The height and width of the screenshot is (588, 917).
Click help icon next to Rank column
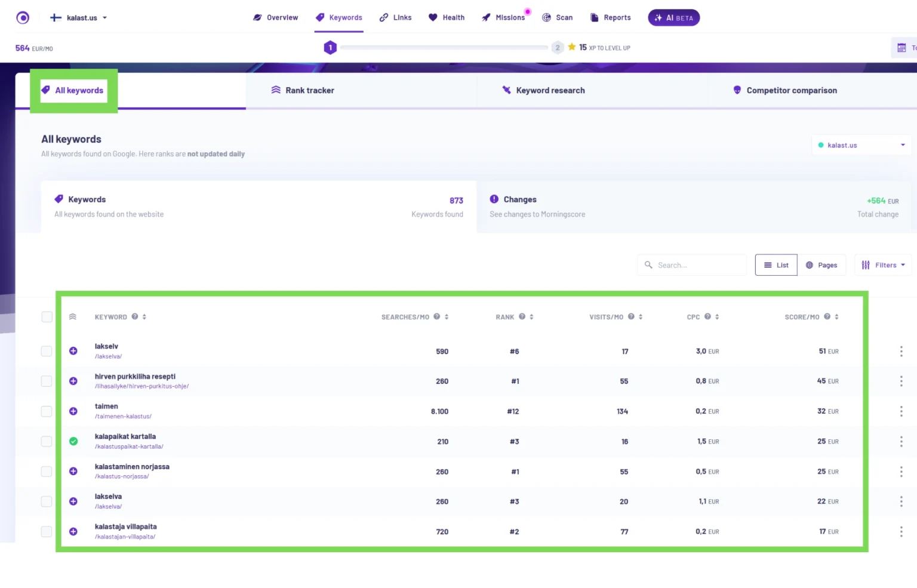(522, 317)
